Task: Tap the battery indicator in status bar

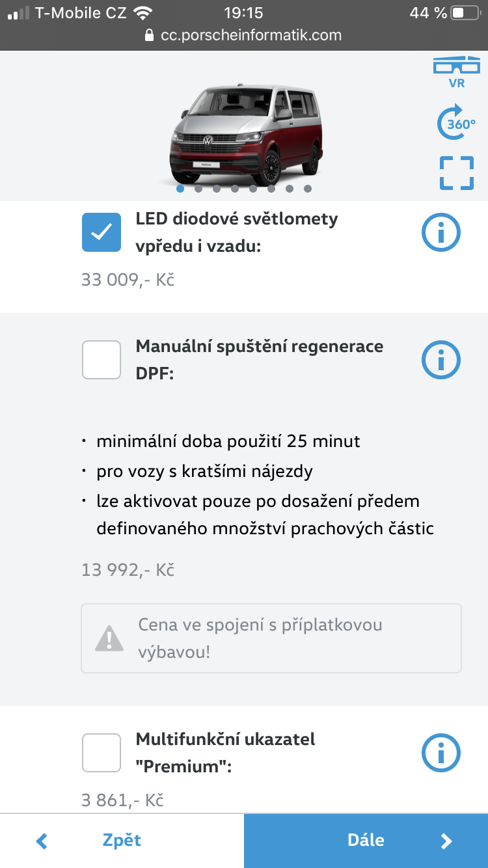Action: click(x=464, y=12)
